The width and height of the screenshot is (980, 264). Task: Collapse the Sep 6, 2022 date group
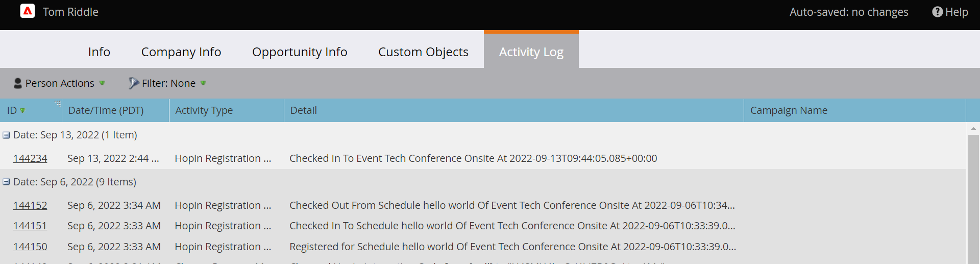click(x=6, y=182)
